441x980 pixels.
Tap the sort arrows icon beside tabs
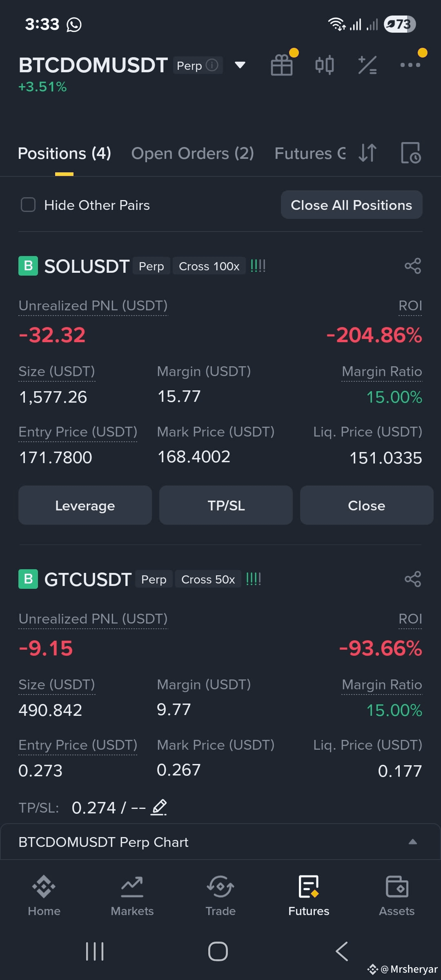pyautogui.click(x=367, y=153)
